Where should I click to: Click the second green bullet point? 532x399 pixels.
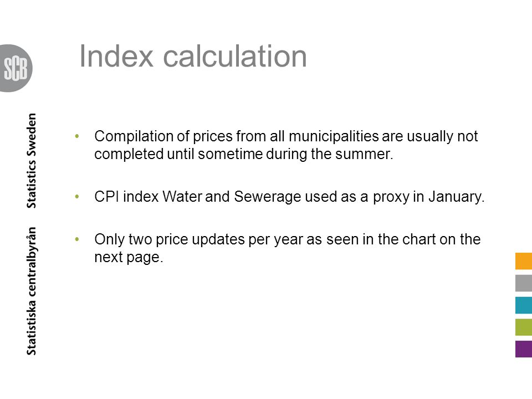77,196
